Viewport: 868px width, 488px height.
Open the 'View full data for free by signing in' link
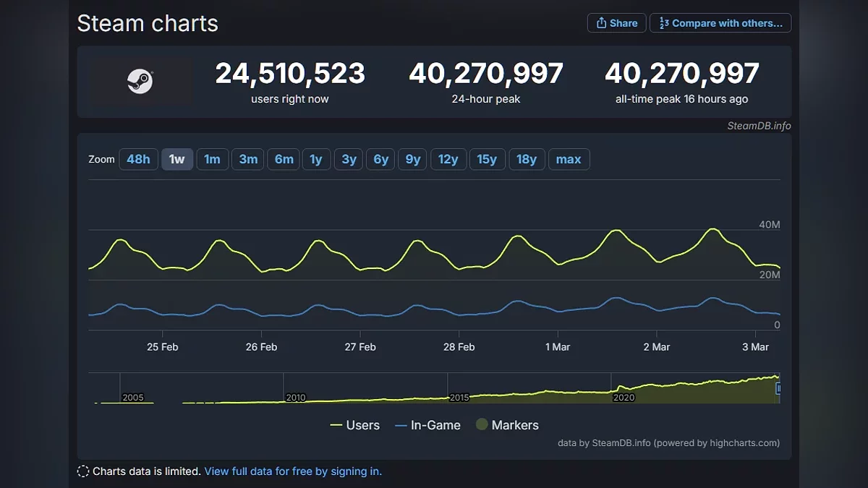pyautogui.click(x=293, y=471)
